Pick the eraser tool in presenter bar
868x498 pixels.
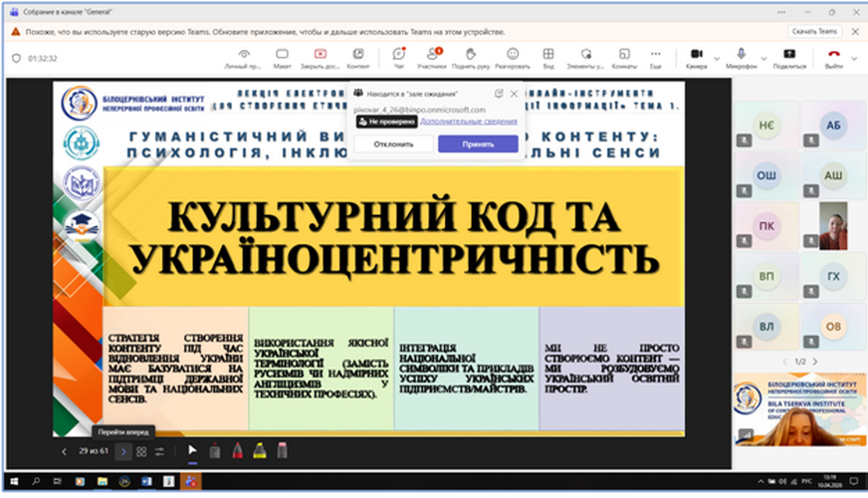(x=282, y=451)
